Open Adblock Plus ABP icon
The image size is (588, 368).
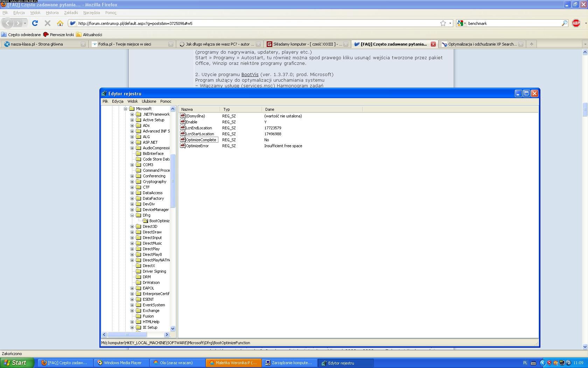click(x=576, y=23)
